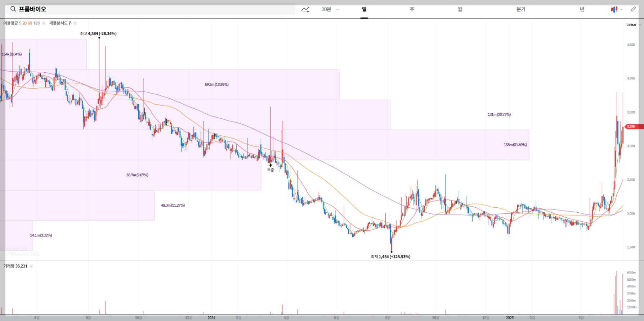
Task: Click the 거래량 36,231 volume label
Action: pyautogui.click(x=15, y=266)
